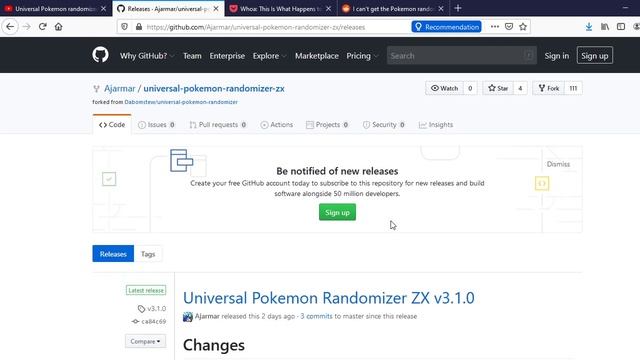640x360 pixels.
Task: Watch the repository
Action: tap(444, 88)
